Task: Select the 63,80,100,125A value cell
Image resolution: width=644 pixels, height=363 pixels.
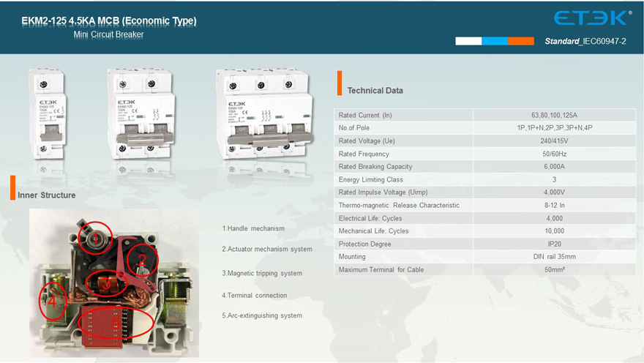Action: (555, 115)
